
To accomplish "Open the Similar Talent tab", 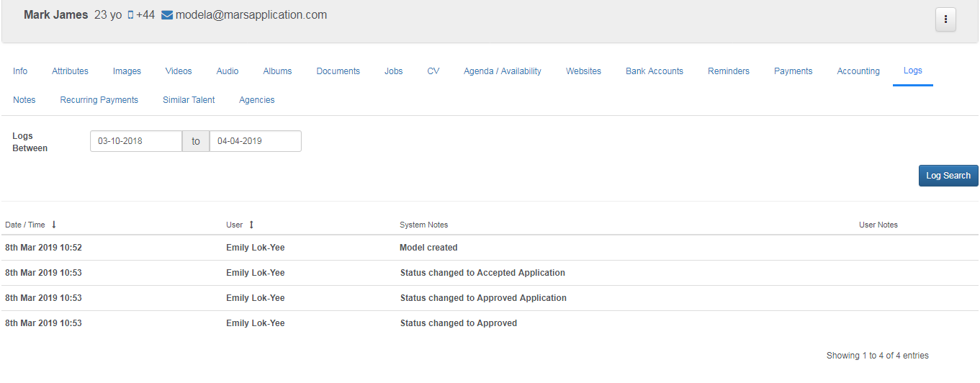I will pos(189,100).
